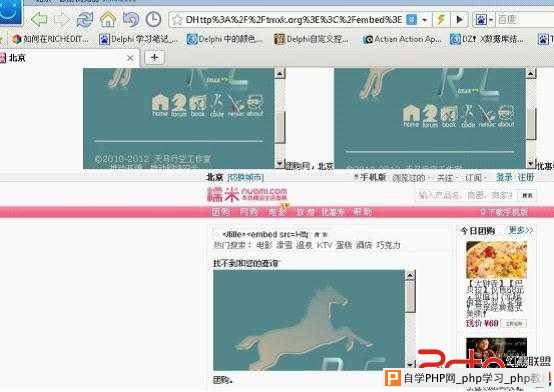This screenshot has height=392, width=554.
Task: Select 电影 in the pink navigation bar
Action: pos(277,212)
